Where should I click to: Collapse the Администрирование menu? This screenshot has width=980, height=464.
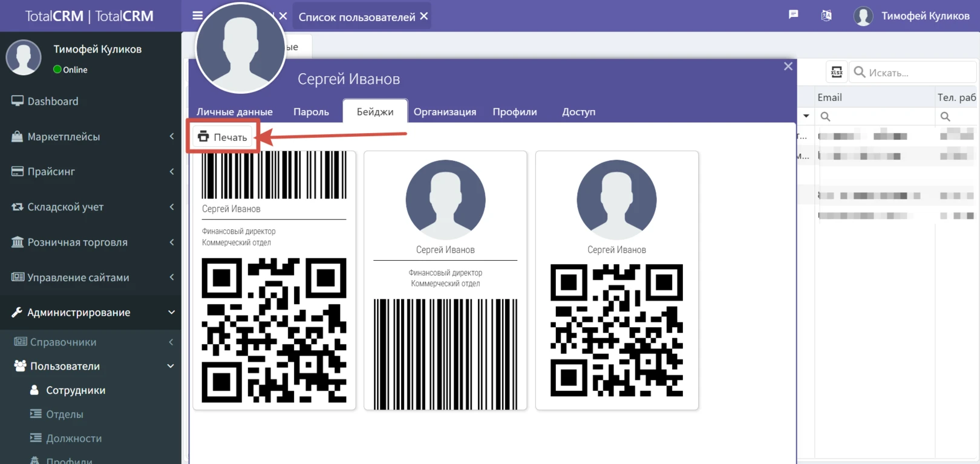(x=91, y=312)
